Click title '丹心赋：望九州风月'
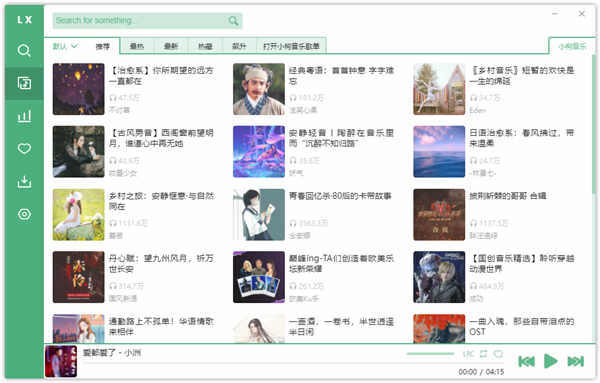600x383 pixels. [x=161, y=264]
